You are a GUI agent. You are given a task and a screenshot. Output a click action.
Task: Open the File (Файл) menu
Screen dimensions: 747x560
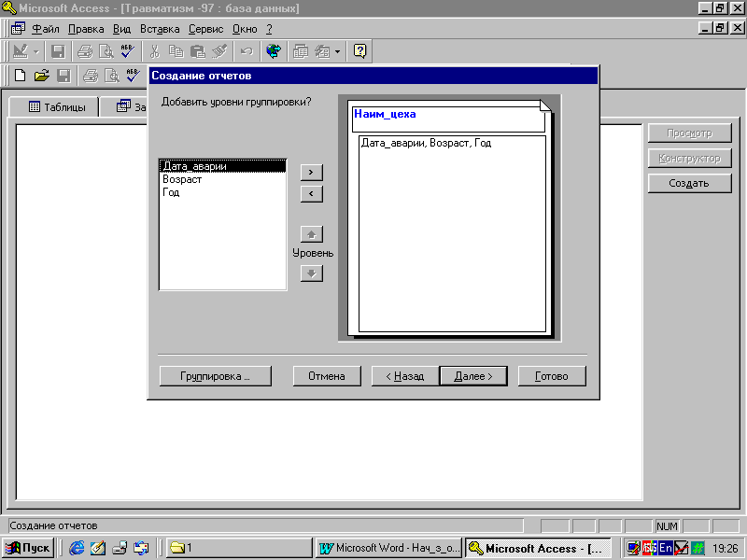(46, 29)
